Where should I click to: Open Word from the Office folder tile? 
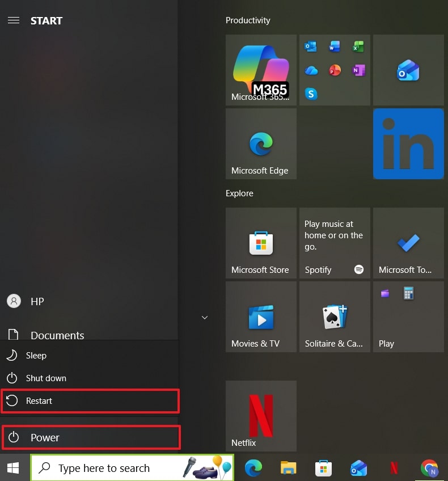click(335, 47)
